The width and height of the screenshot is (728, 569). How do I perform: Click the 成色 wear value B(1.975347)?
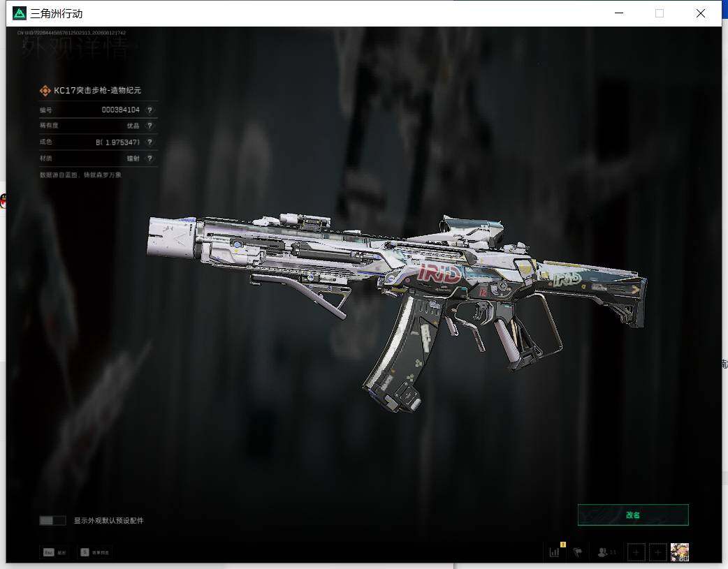[x=117, y=142]
